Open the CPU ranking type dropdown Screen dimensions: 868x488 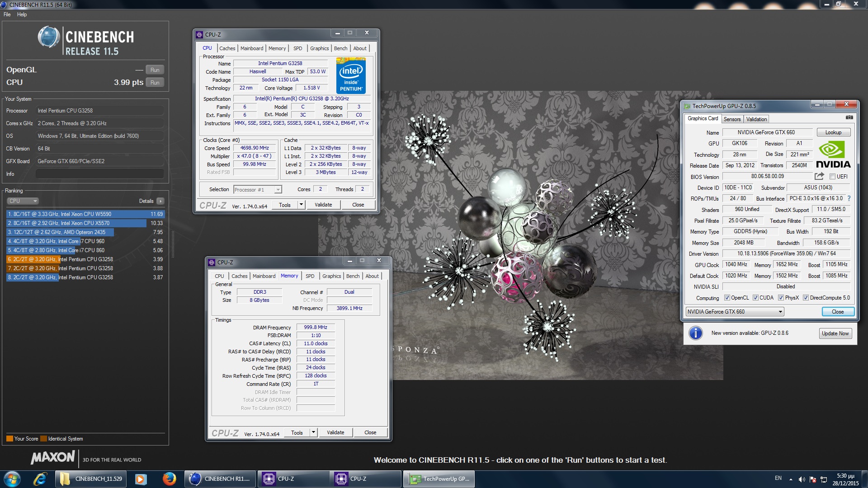click(x=23, y=201)
